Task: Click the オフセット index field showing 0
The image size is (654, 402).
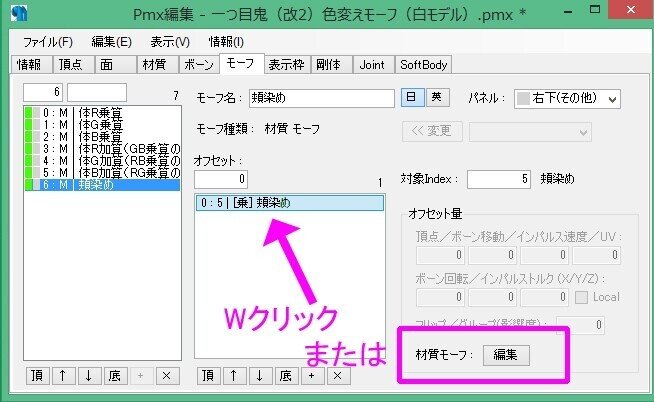Action: (221, 179)
